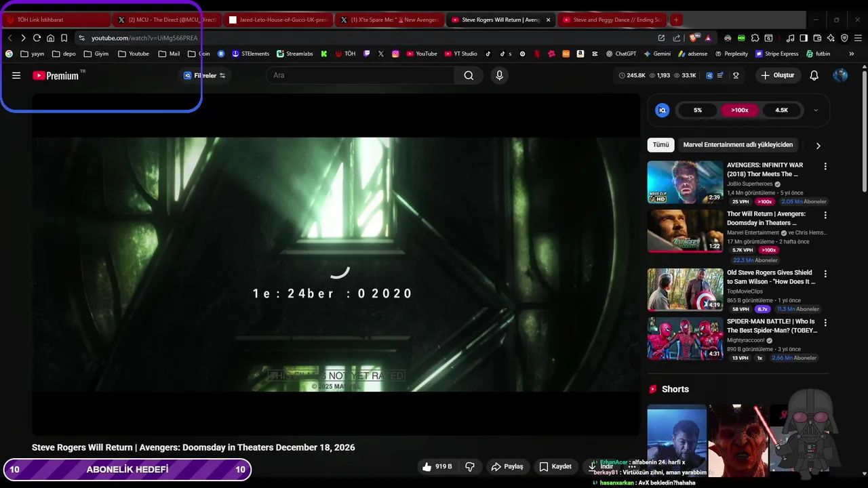Click the vidIQ trophy icon
Image resolution: width=868 pixels, height=488 pixels.
pos(736,75)
